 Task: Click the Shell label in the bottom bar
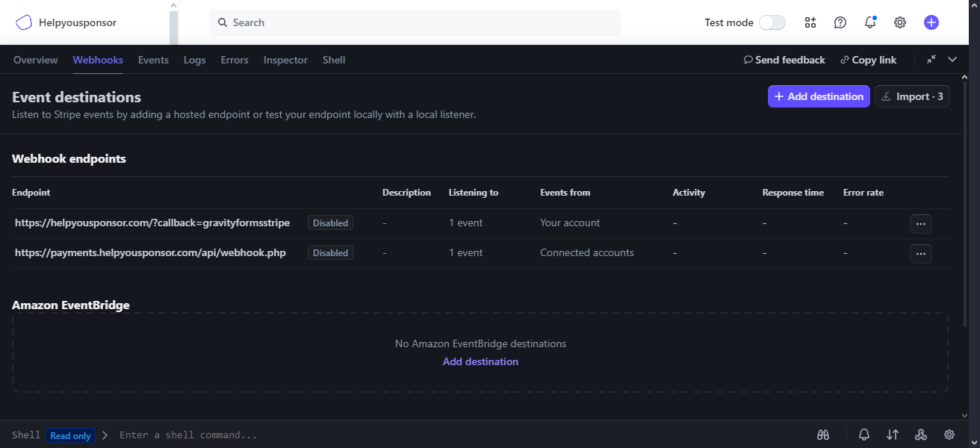[x=26, y=435]
